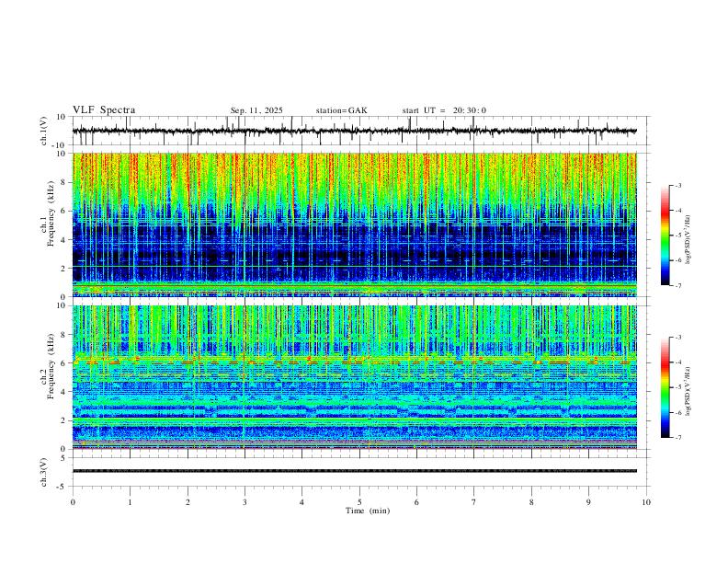Click the "-7" tick on ch.2 colorbar
Viewport: 728px width, 563px height.
678,438
